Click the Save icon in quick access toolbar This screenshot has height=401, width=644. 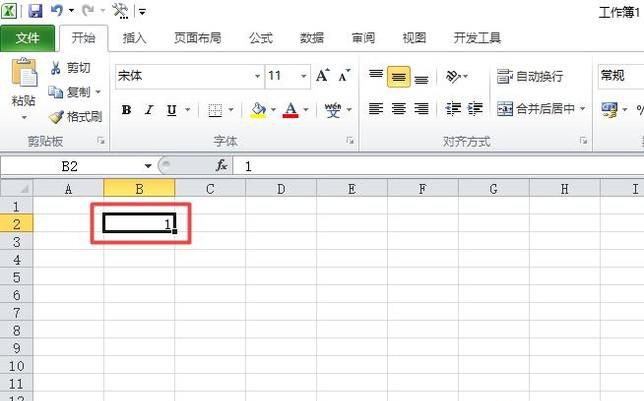[35, 11]
